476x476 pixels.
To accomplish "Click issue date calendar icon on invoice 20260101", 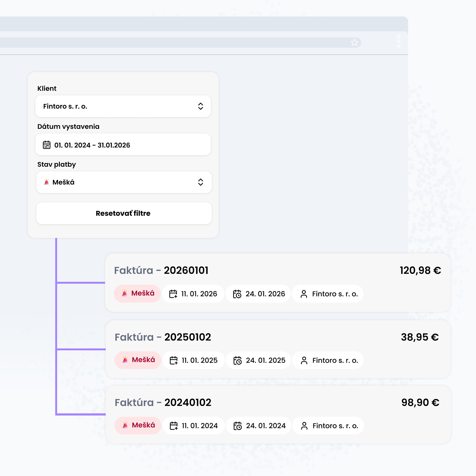I will [173, 294].
